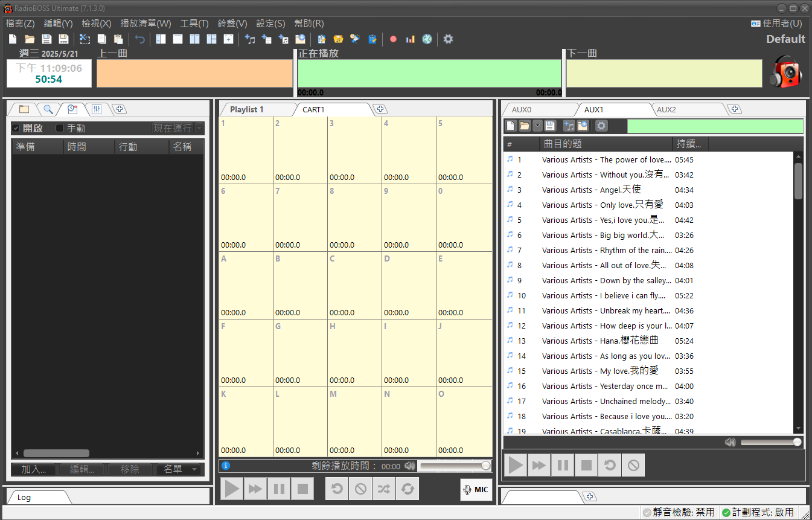Click the AUX1 open folder icon
The height and width of the screenshot is (520, 812).
click(x=524, y=126)
